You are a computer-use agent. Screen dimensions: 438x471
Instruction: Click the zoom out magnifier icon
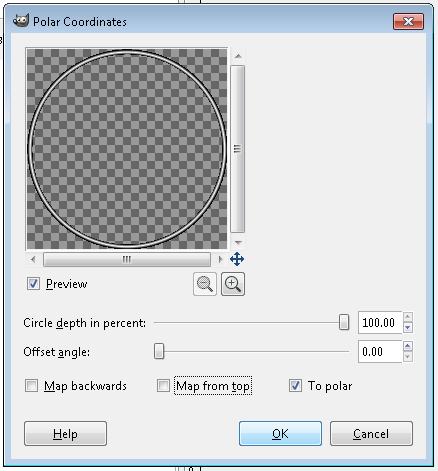click(x=205, y=284)
